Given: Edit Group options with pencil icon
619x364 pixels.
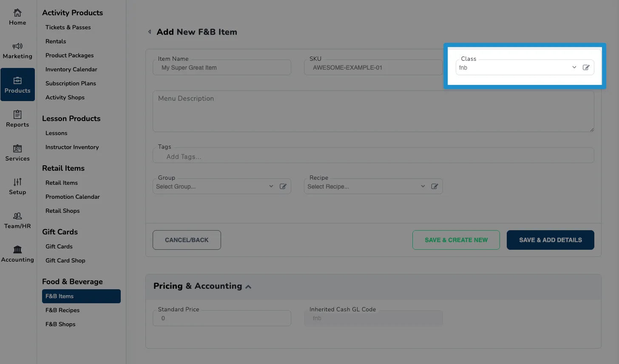Looking at the screenshot, I should click(283, 186).
